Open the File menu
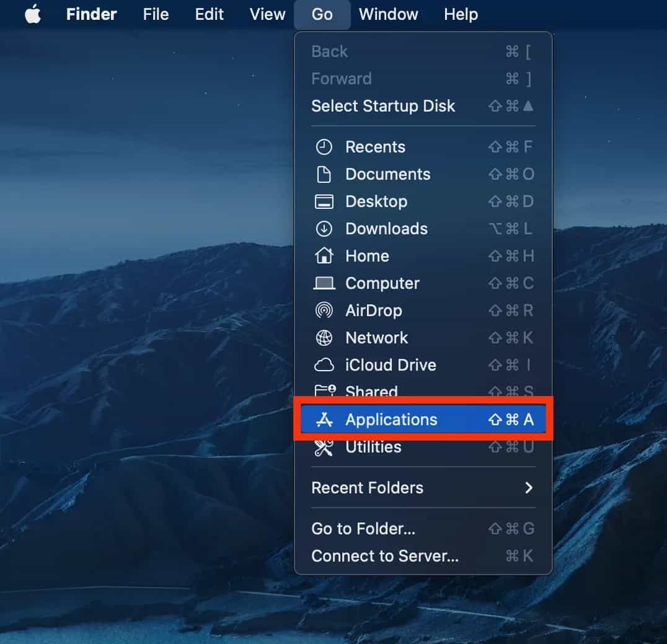Image resolution: width=667 pixels, height=644 pixels. tap(156, 14)
